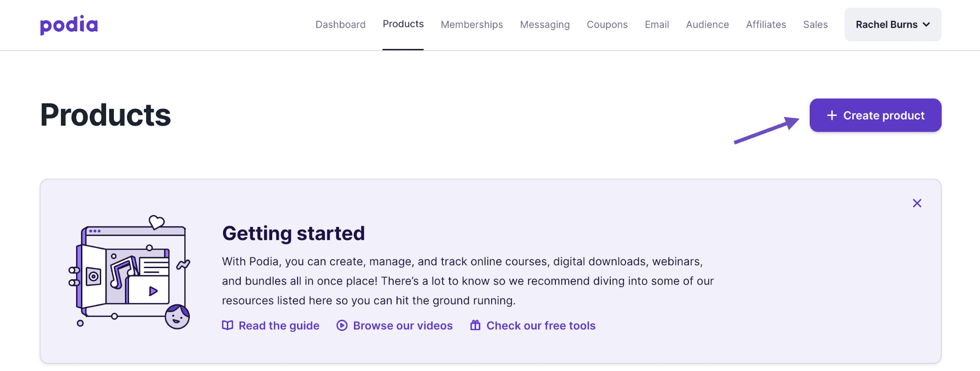Dismiss the Getting started panel
The height and width of the screenshot is (371, 980).
[917, 203]
